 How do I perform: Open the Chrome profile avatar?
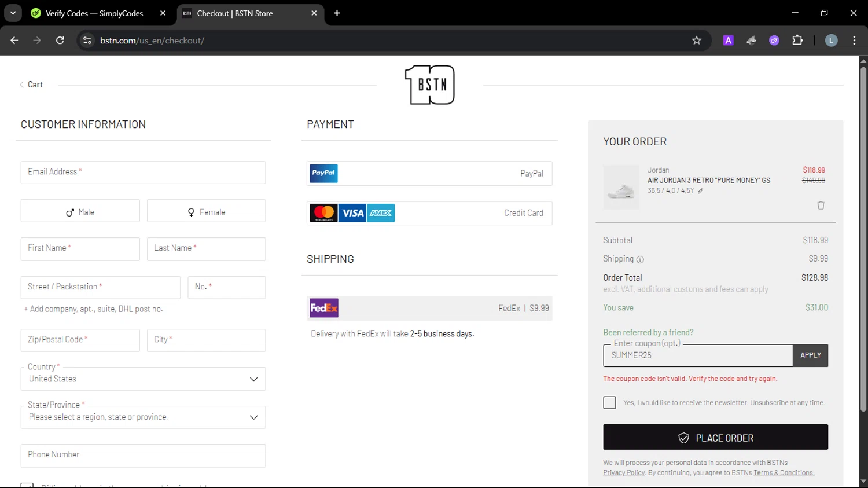click(831, 41)
